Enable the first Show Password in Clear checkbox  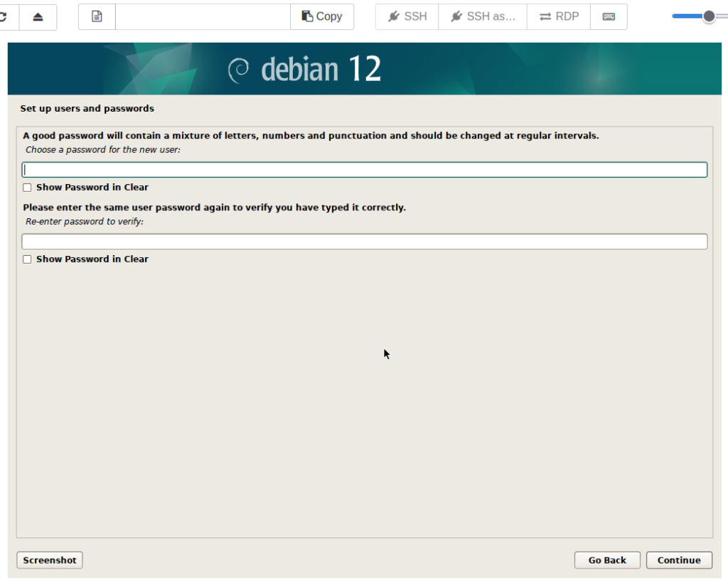coord(27,188)
